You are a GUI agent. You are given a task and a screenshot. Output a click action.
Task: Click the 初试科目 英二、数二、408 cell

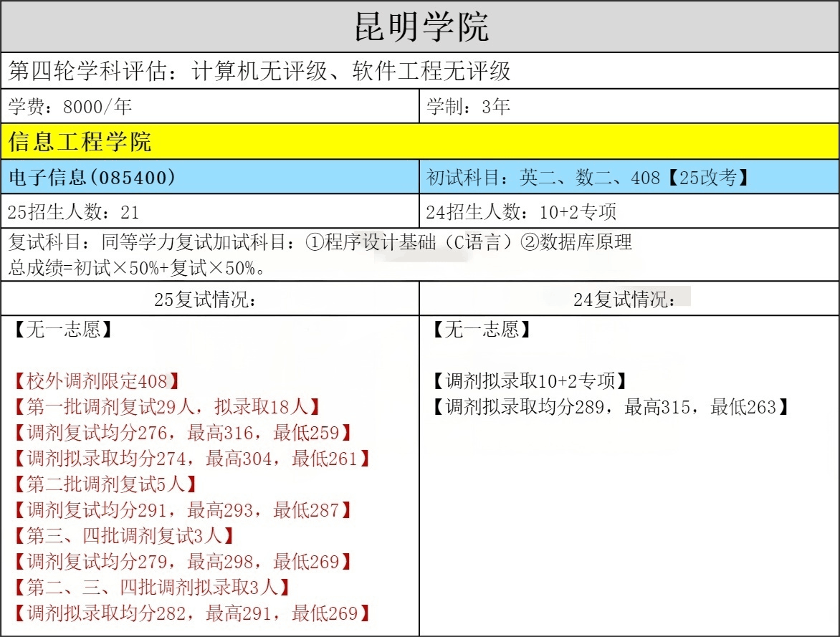[x=588, y=177]
